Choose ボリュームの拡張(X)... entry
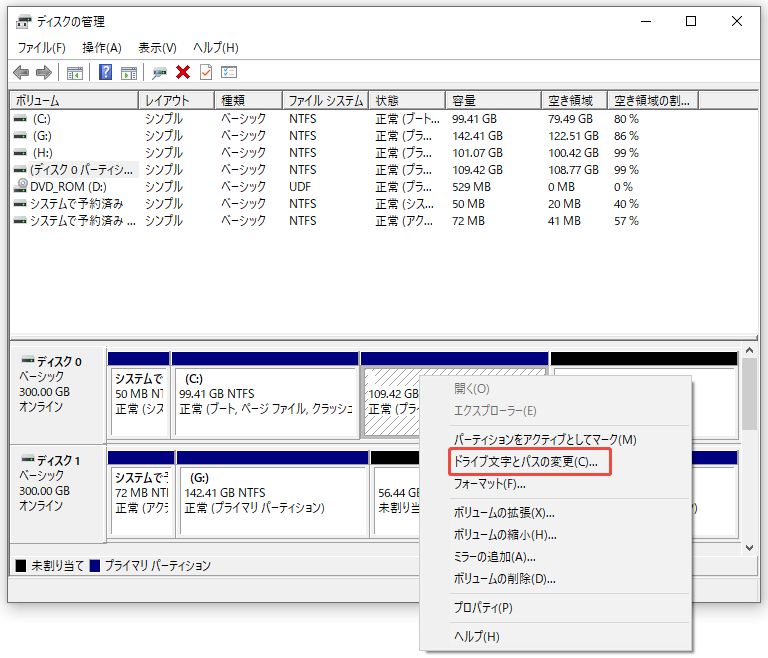Image resolution: width=768 pixels, height=658 pixels. [504, 512]
